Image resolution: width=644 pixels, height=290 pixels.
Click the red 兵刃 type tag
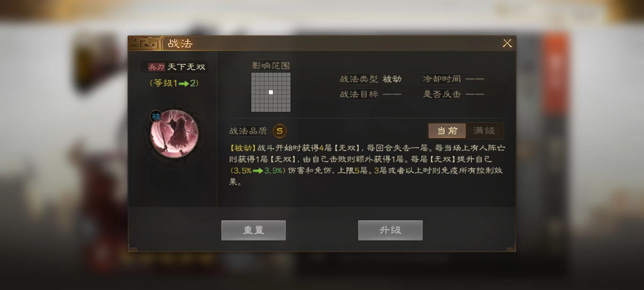156,67
